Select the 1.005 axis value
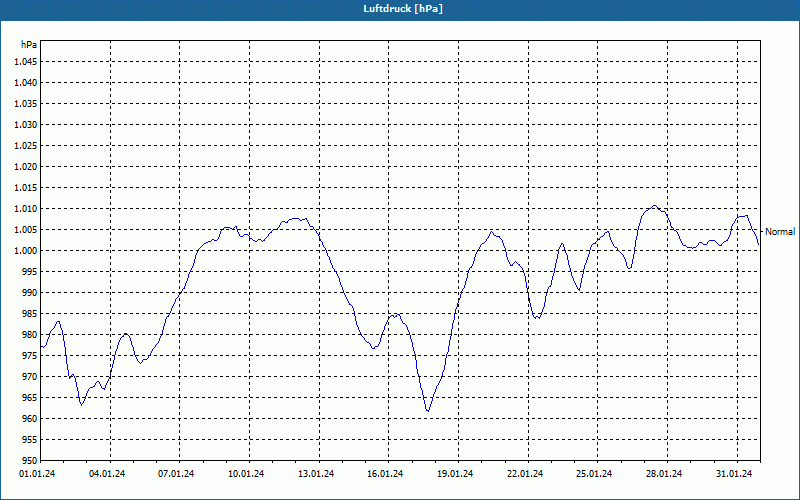800x500 pixels. click(25, 230)
